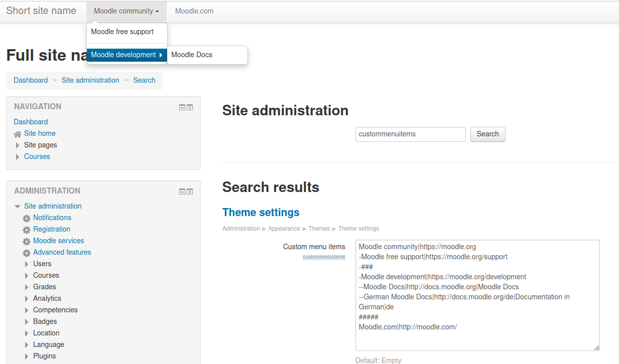Click the gear icon beside Registration
Screen dimensions: 619x364
(27, 230)
